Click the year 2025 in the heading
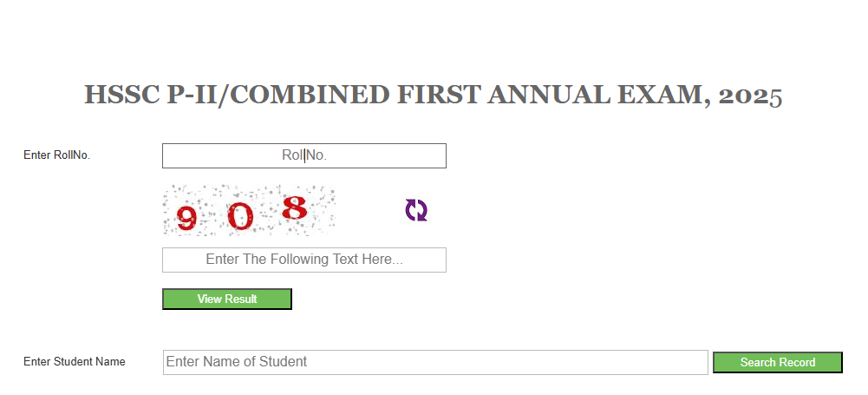The width and height of the screenshot is (868, 395). click(750, 95)
